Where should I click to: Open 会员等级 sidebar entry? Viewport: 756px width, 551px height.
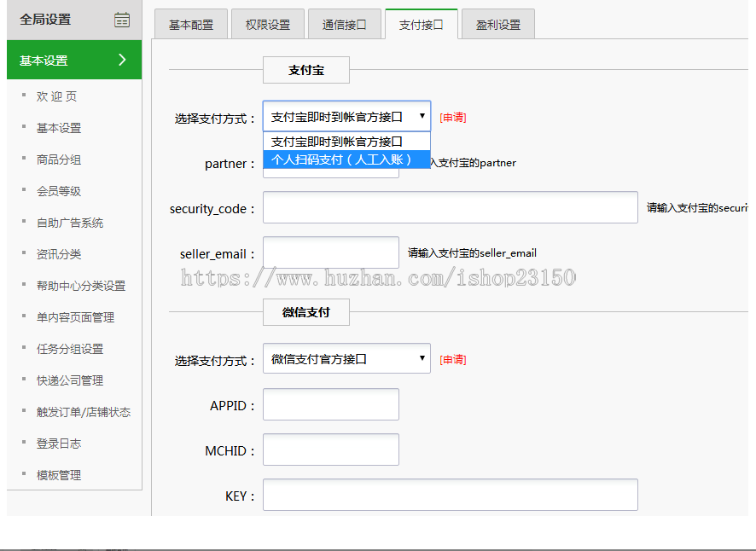pyautogui.click(x=59, y=191)
